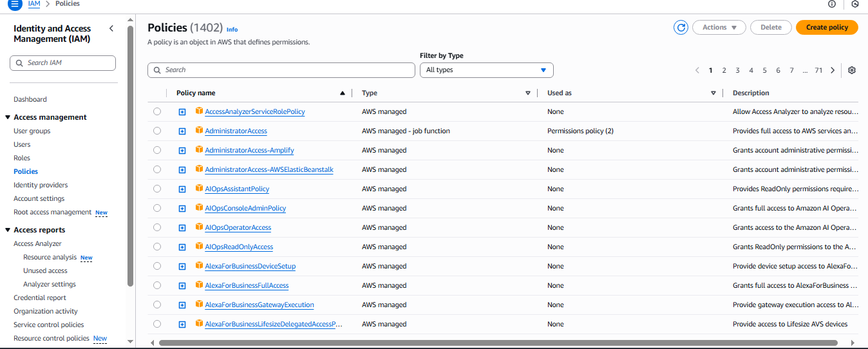868x349 pixels.
Task: Collapse the Access reports section
Action: (8, 230)
